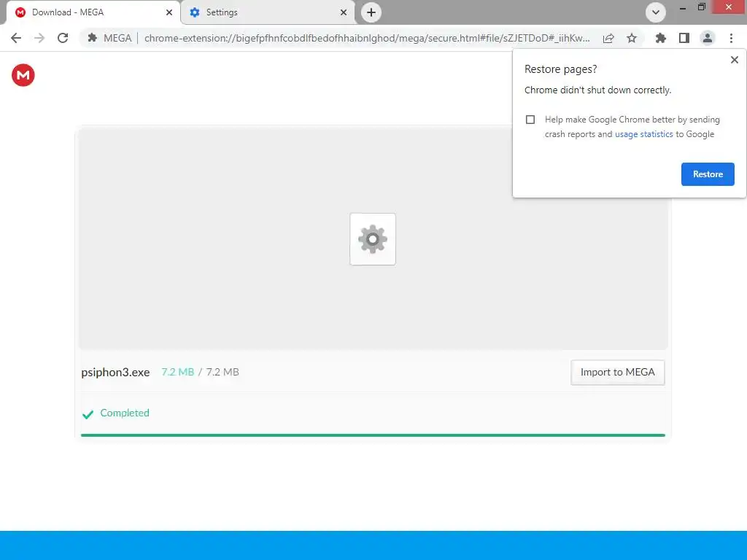Click the psiphon3.exe file name
Viewport: 747px width, 560px height.
tap(115, 373)
